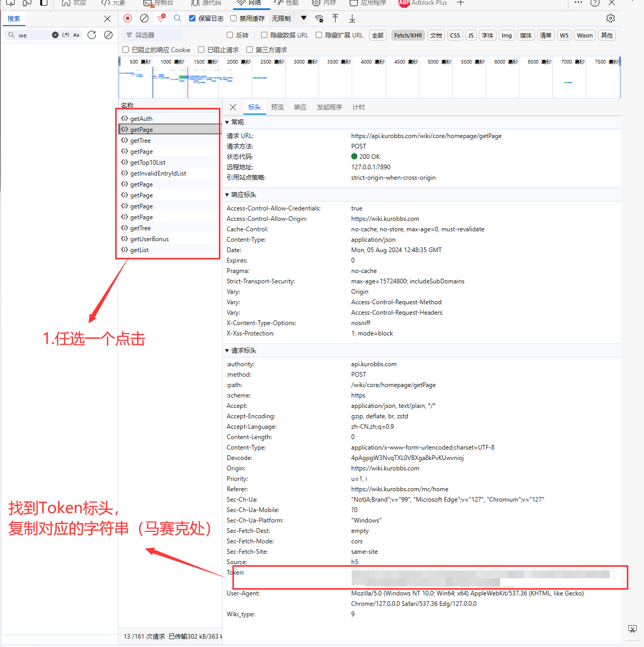Clear the network log

144,18
